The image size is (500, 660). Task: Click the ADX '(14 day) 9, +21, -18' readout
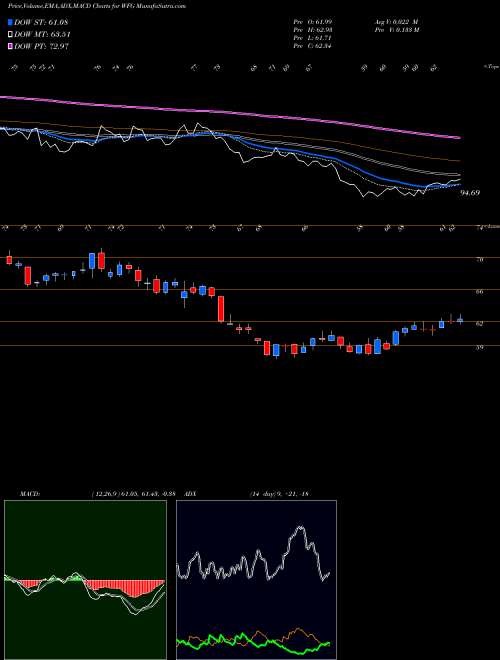[x=279, y=494]
